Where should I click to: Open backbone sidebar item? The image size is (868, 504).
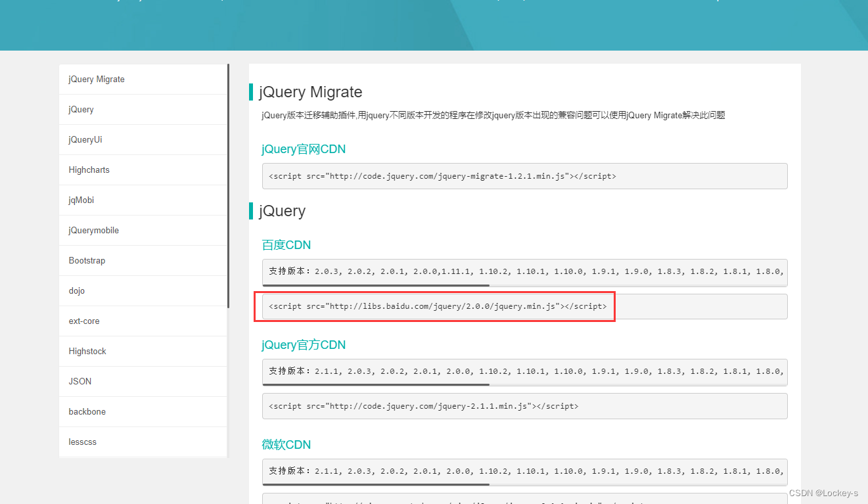pyautogui.click(x=143, y=412)
